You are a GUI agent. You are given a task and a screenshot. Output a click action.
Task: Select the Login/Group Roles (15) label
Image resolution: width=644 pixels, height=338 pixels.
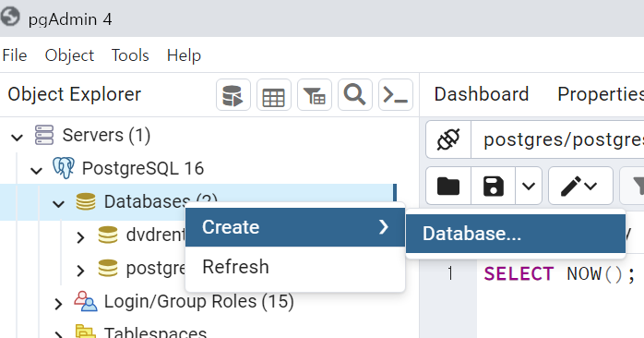tap(198, 301)
